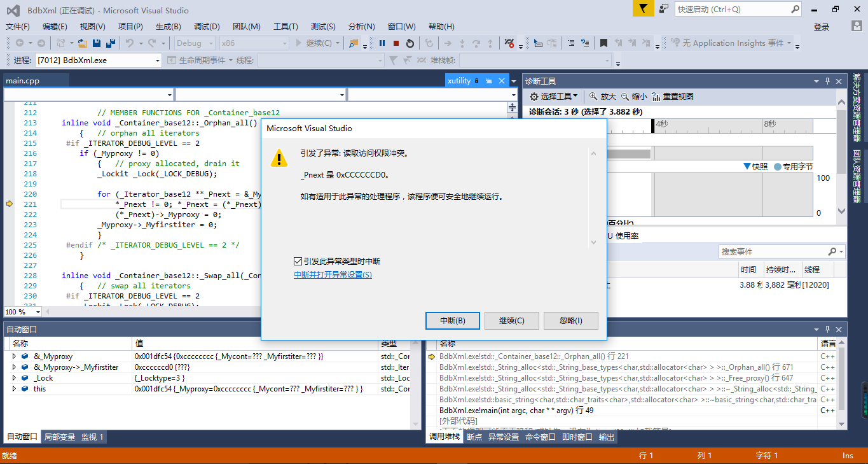The width and height of the screenshot is (868, 464).
Task: Select the _String_alloc _Orphan_all() 行 671 stack frame
Action: 616,367
